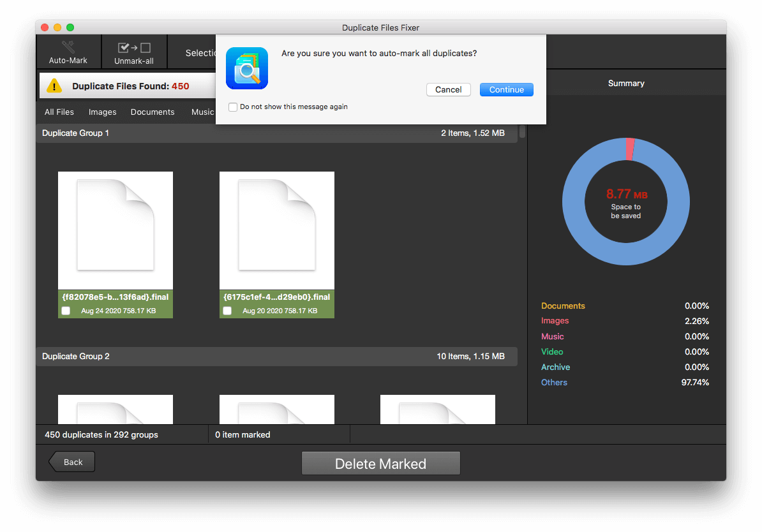Enable 'Do not show this message again'
The width and height of the screenshot is (762, 532).
(234, 107)
